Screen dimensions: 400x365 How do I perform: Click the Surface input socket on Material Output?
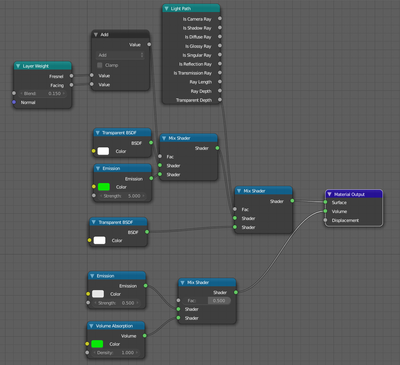325,202
